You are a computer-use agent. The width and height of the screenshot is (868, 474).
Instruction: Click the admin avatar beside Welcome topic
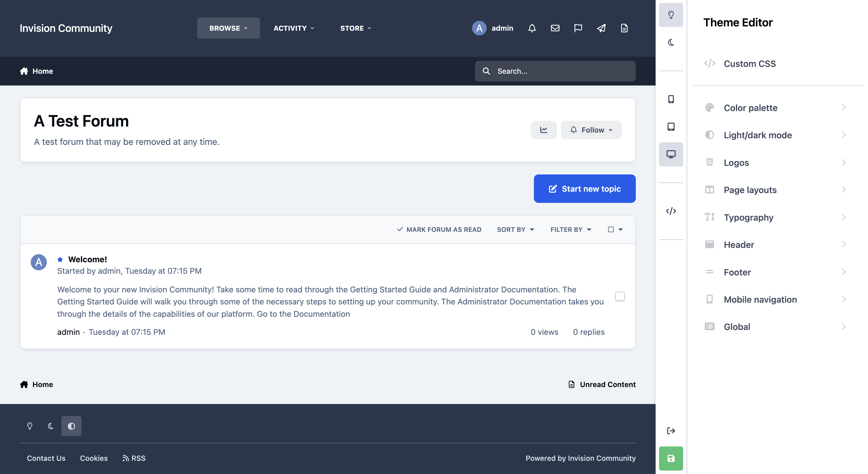pos(39,262)
